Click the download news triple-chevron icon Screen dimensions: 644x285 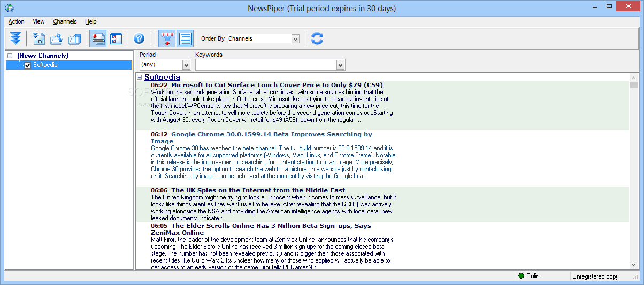click(16, 38)
